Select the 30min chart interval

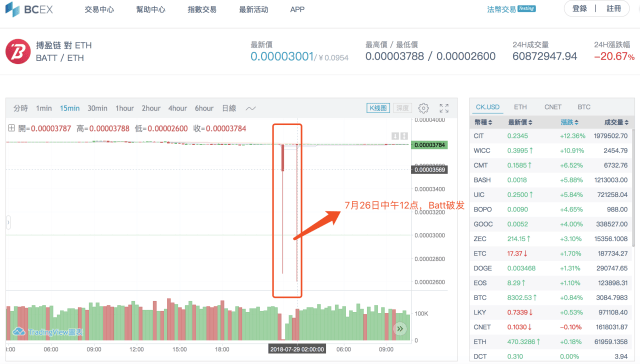[x=97, y=108]
